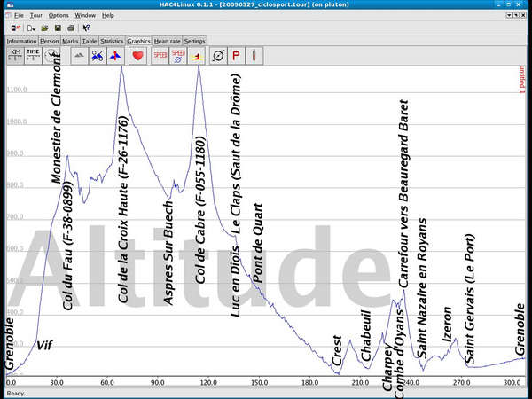Click the print icon in toolbar
The image size is (532, 399).
coord(71,27)
